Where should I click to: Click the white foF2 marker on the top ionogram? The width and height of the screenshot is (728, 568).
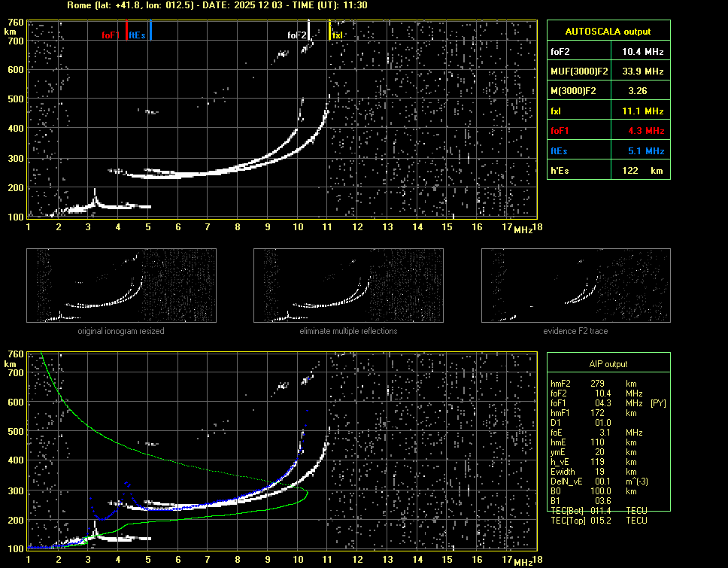click(309, 31)
